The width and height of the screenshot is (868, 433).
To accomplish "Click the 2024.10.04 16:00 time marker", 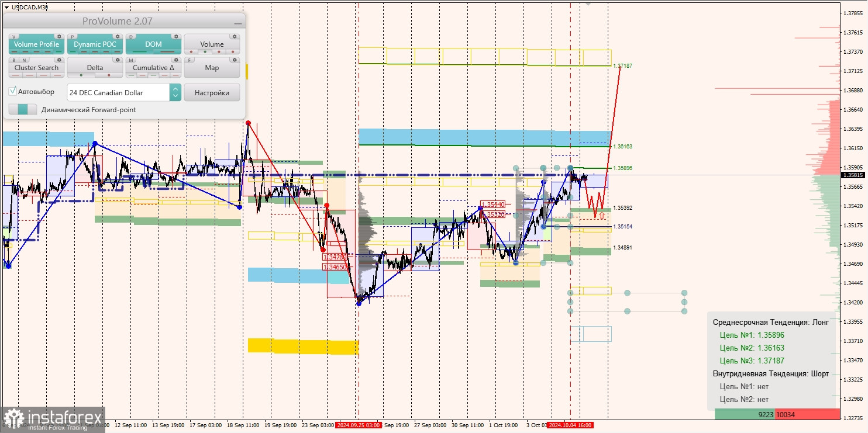I will click(x=570, y=425).
